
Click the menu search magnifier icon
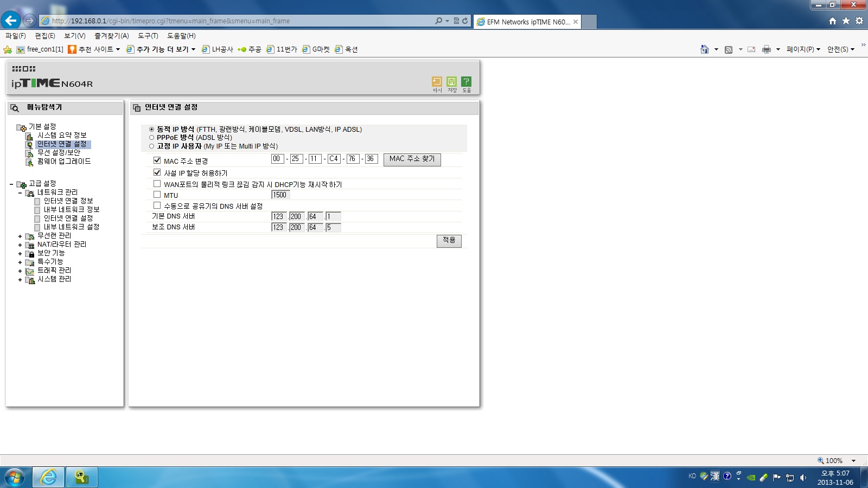coord(15,108)
